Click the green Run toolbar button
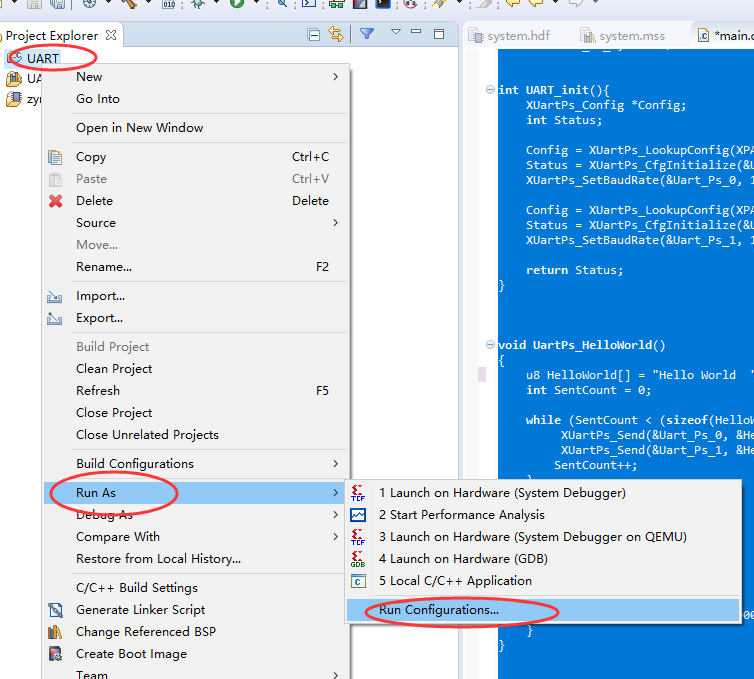 pos(236,3)
